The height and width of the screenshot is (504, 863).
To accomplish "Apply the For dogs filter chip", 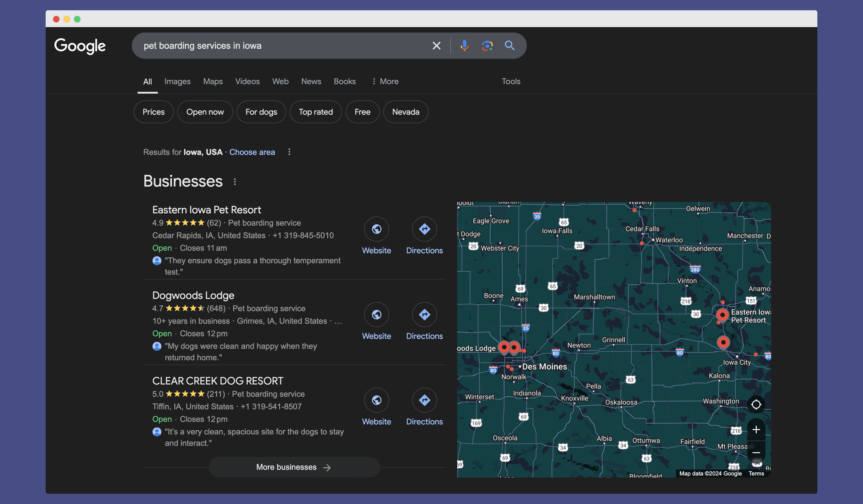I will (261, 112).
